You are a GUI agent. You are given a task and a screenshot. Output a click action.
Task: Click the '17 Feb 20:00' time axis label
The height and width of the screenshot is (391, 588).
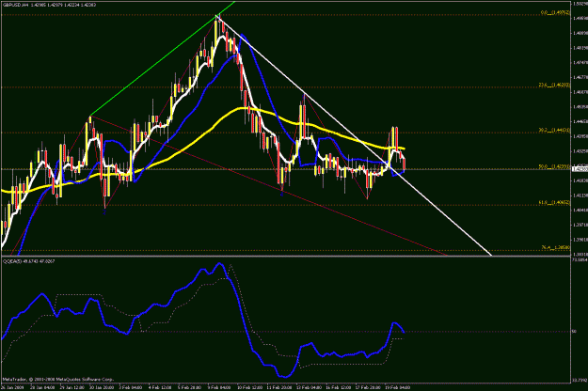(368, 387)
